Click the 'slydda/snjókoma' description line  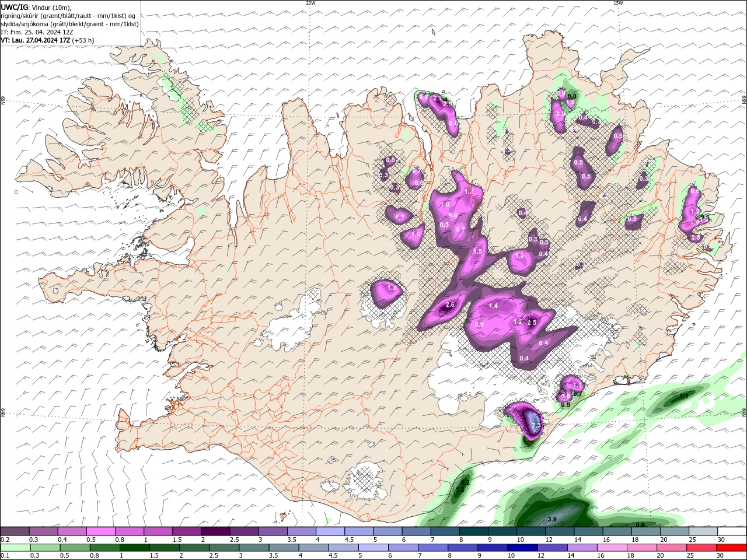pos(69,24)
